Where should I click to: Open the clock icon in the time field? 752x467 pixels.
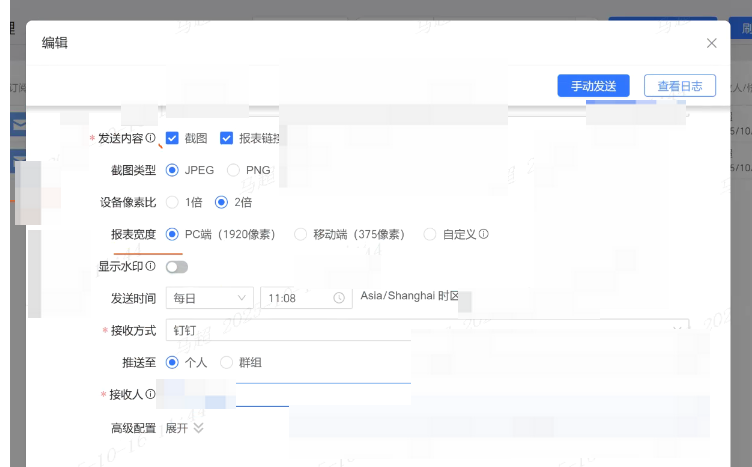pos(339,298)
